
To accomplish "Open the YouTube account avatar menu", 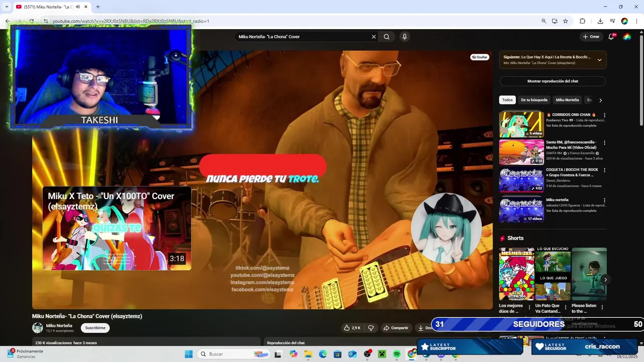I will coord(627,37).
